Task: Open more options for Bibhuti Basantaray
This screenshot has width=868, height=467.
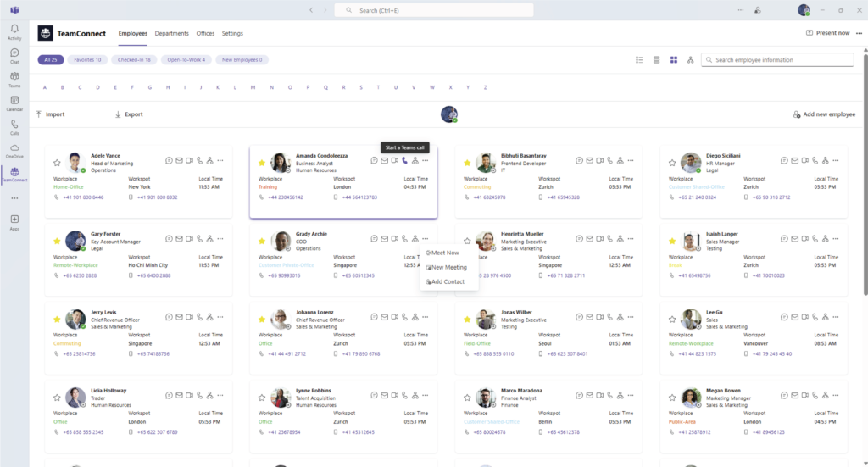Action: click(631, 160)
